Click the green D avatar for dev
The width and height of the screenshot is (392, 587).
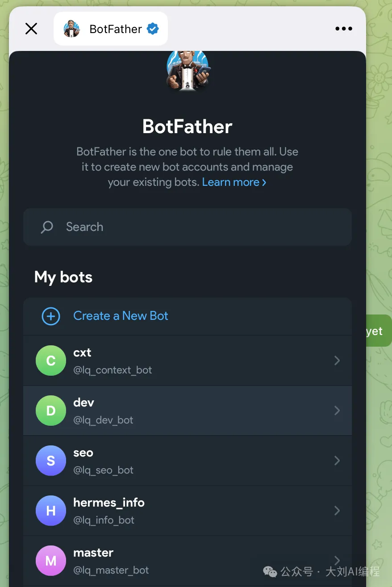tap(51, 411)
